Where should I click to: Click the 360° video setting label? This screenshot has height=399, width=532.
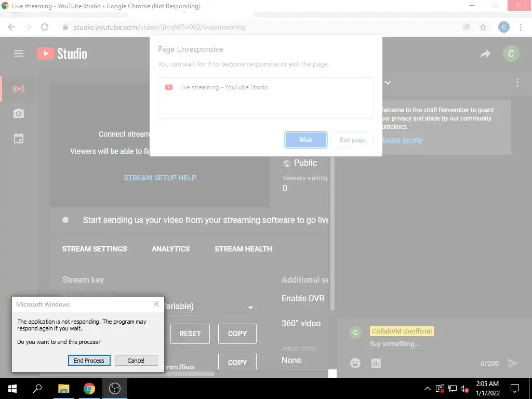tap(301, 323)
